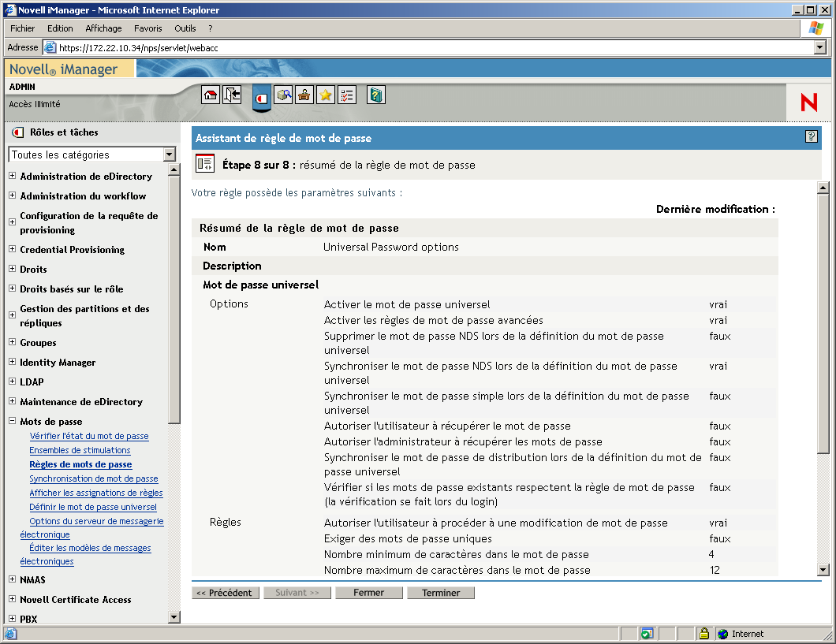The height and width of the screenshot is (644, 836).
Task: Click the Universal Password options name value
Action: pyautogui.click(x=391, y=247)
